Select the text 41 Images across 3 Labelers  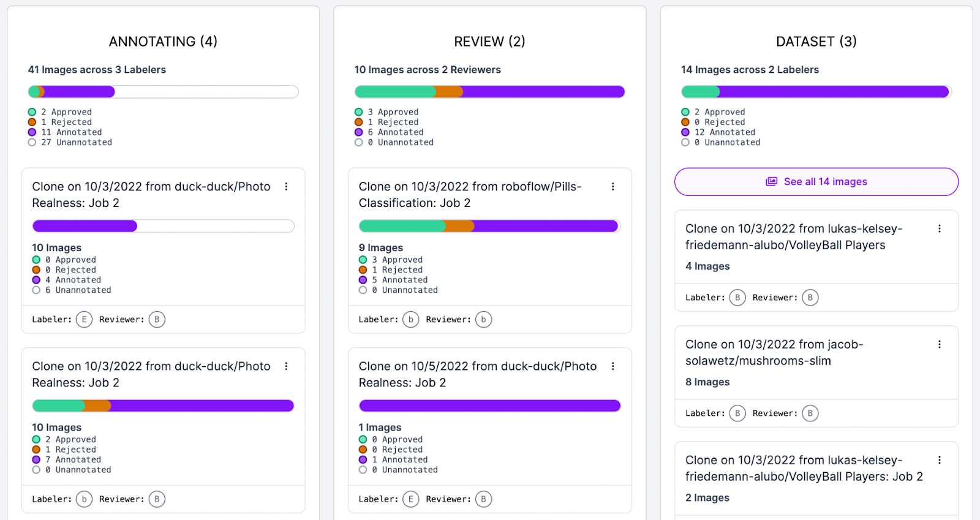[x=97, y=70]
